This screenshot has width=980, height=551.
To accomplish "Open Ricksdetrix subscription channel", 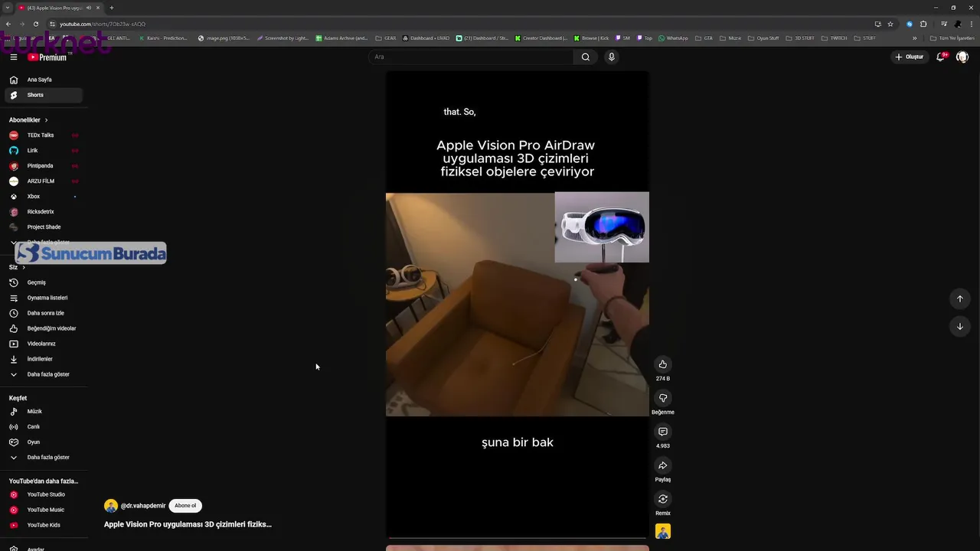I will click(43, 212).
